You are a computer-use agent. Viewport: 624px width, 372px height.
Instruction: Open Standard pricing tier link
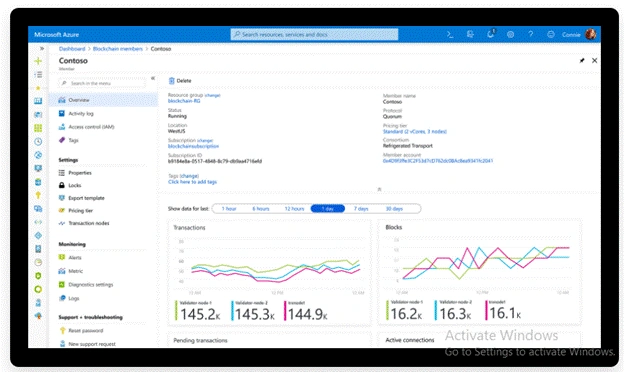click(x=415, y=131)
